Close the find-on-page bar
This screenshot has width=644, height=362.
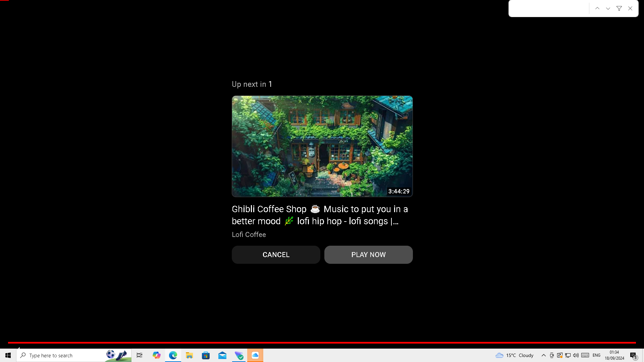pos(630,9)
